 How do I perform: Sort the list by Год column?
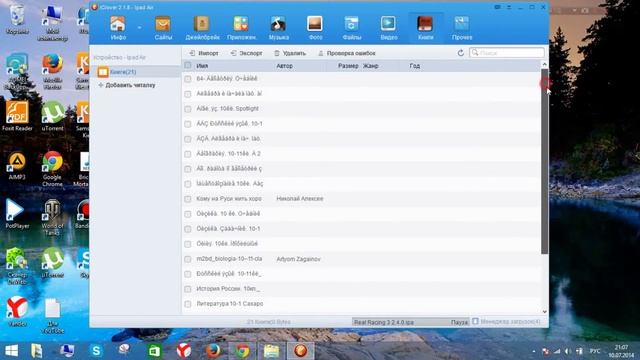coord(415,66)
